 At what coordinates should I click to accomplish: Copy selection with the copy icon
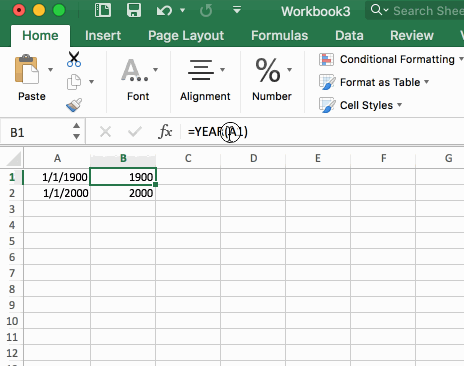74,82
